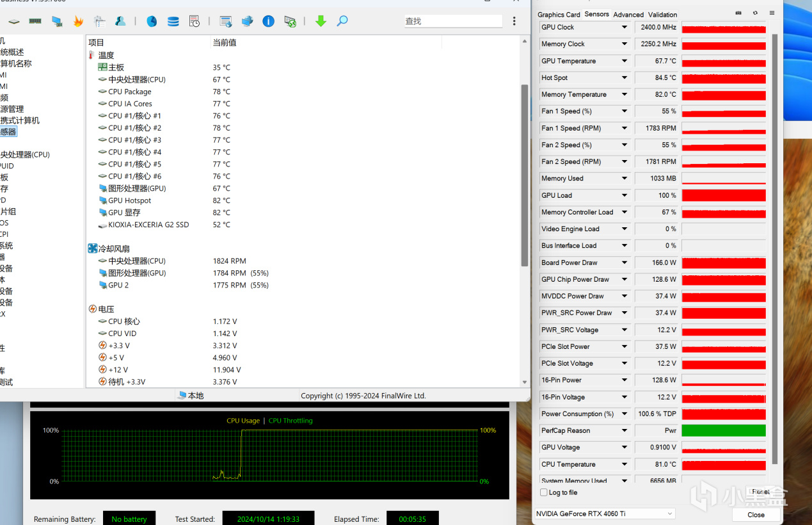Click the 当前值 column header
The height and width of the screenshot is (525, 812).
pos(225,42)
